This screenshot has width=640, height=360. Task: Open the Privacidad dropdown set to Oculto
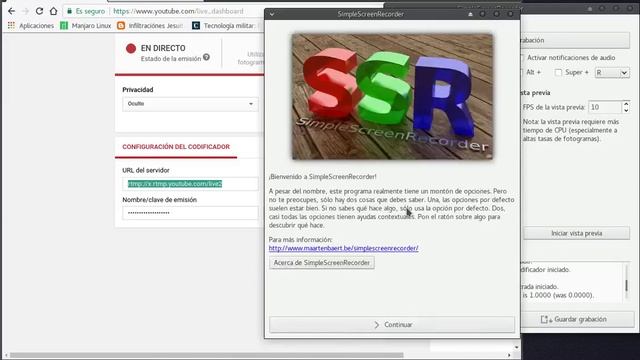click(190, 104)
